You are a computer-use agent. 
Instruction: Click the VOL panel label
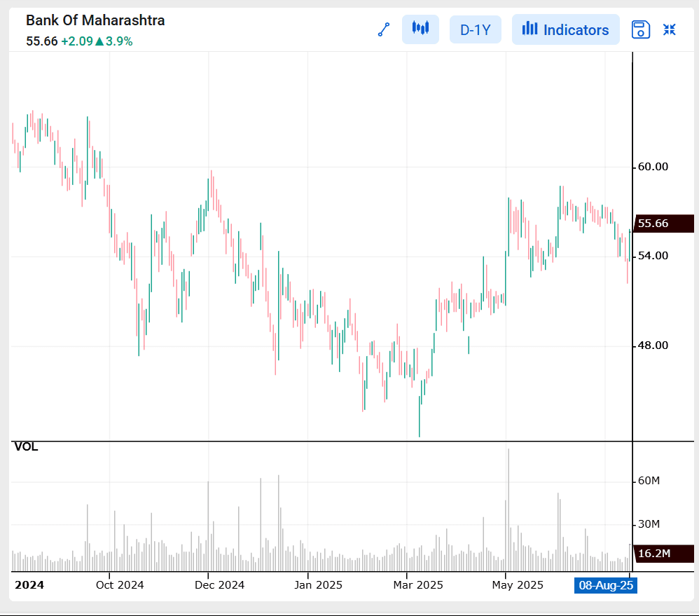[26, 446]
